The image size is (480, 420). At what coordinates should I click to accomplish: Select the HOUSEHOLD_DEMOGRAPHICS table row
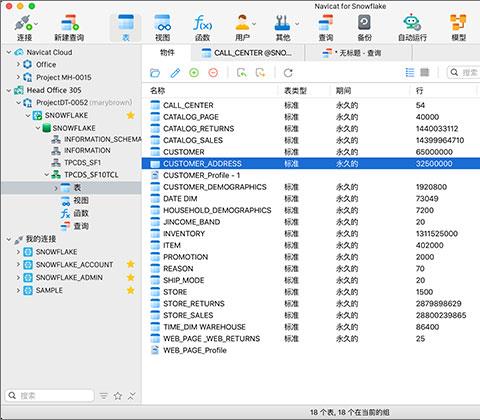coord(311,210)
